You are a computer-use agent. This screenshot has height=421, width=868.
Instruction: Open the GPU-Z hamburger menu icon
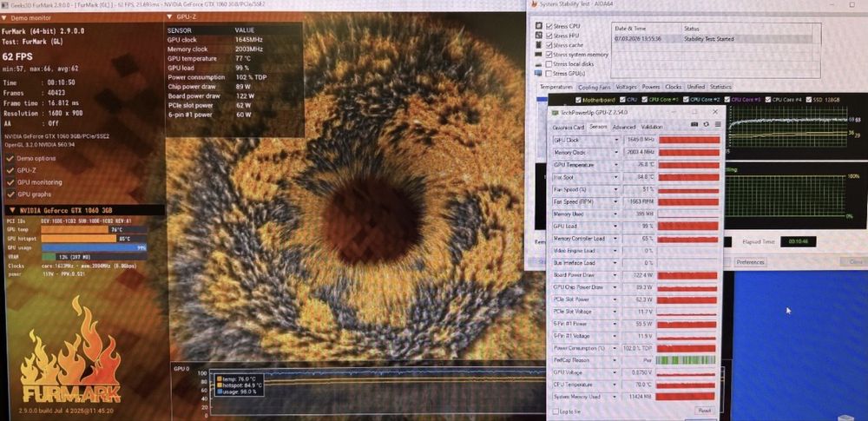tap(716, 124)
